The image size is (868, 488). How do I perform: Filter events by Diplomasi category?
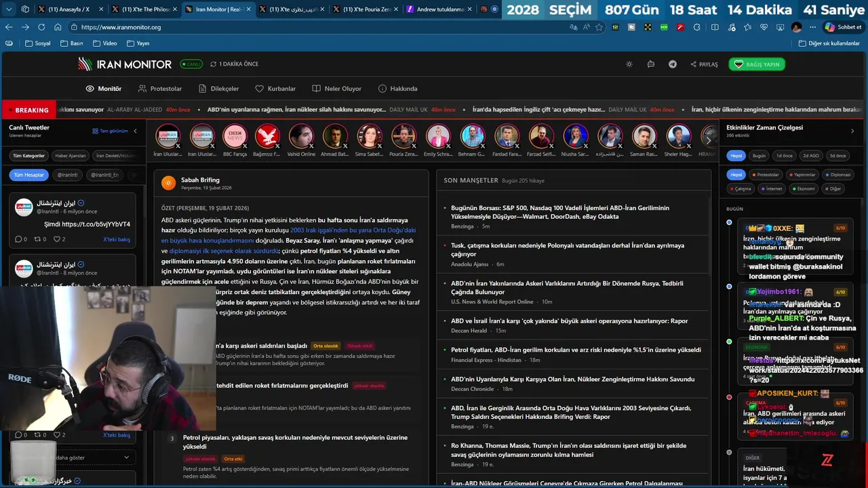coord(838,175)
